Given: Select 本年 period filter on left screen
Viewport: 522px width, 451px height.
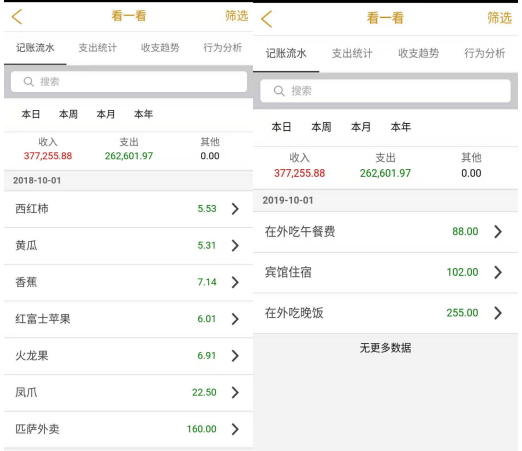Looking at the screenshot, I should coord(143,114).
